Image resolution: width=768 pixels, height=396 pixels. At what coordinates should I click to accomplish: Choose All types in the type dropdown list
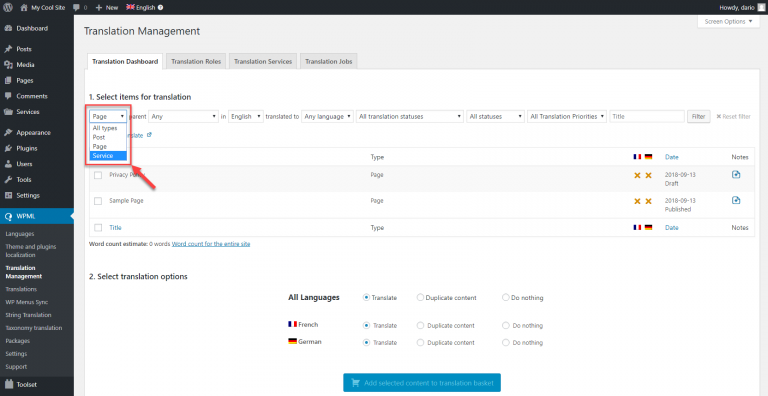point(108,128)
